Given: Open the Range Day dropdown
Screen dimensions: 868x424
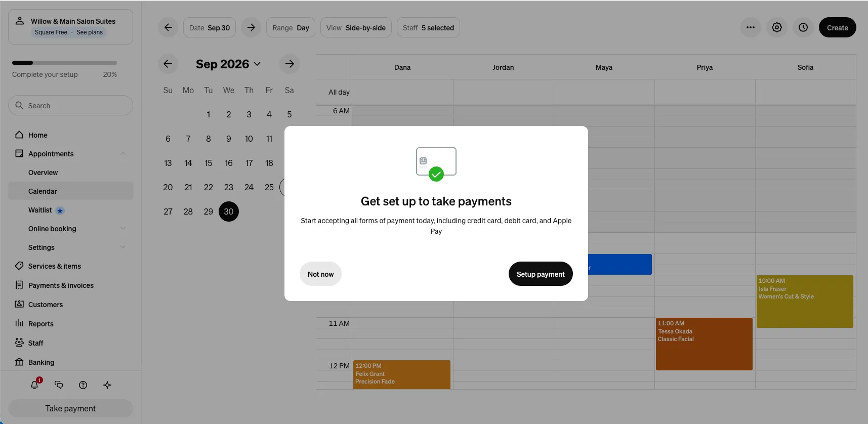Looking at the screenshot, I should (291, 28).
